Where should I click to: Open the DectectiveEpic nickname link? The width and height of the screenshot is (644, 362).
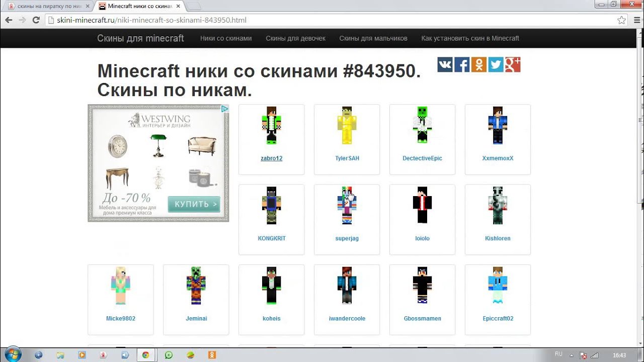click(x=422, y=158)
